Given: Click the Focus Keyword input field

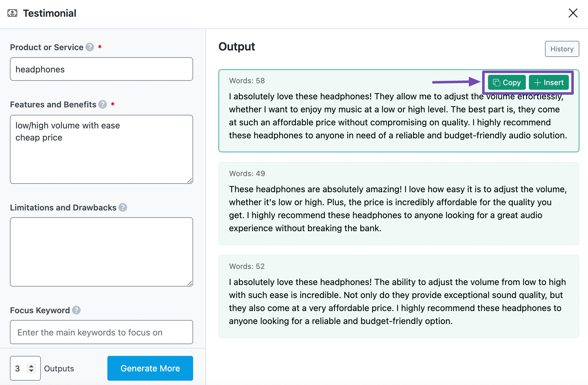Looking at the screenshot, I should [x=101, y=332].
